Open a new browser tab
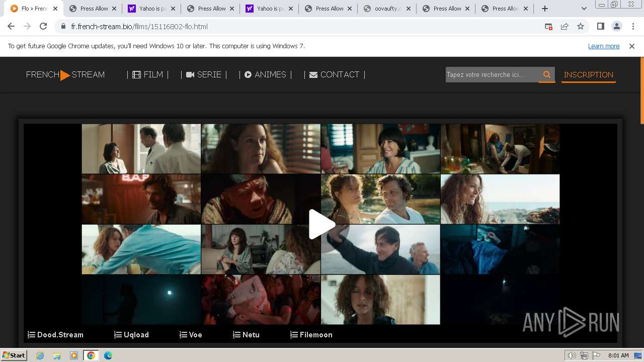This screenshot has height=362, width=644. (544, 9)
